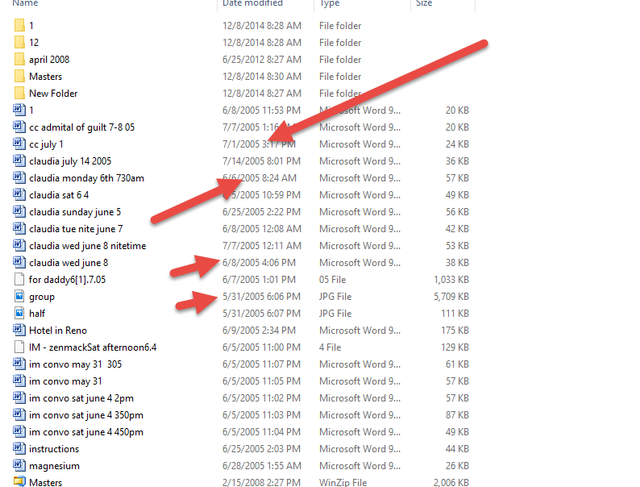Click JPG image icon of 'group'
This screenshot has height=487, width=640.
[19, 296]
